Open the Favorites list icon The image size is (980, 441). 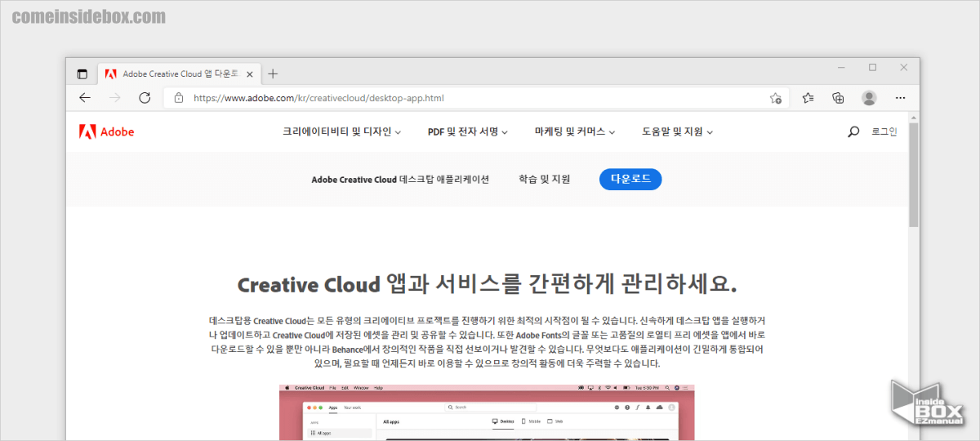coord(808,98)
